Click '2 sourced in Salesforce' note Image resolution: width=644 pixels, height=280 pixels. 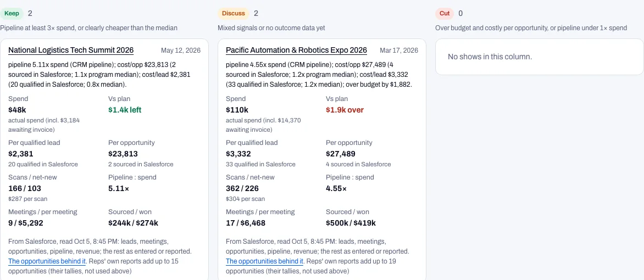coord(141,164)
